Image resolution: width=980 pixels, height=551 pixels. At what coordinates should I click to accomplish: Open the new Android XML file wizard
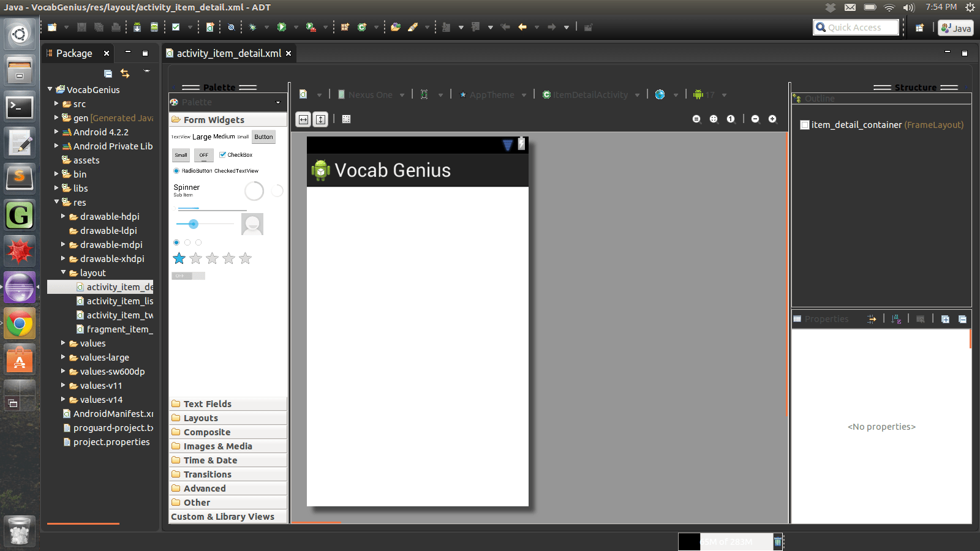click(210, 27)
